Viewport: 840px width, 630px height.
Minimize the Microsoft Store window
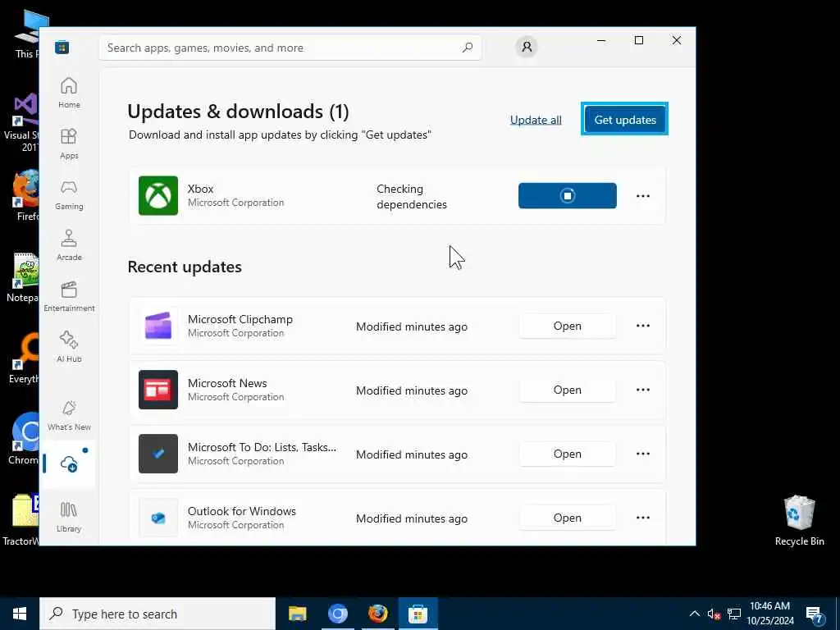(601, 40)
